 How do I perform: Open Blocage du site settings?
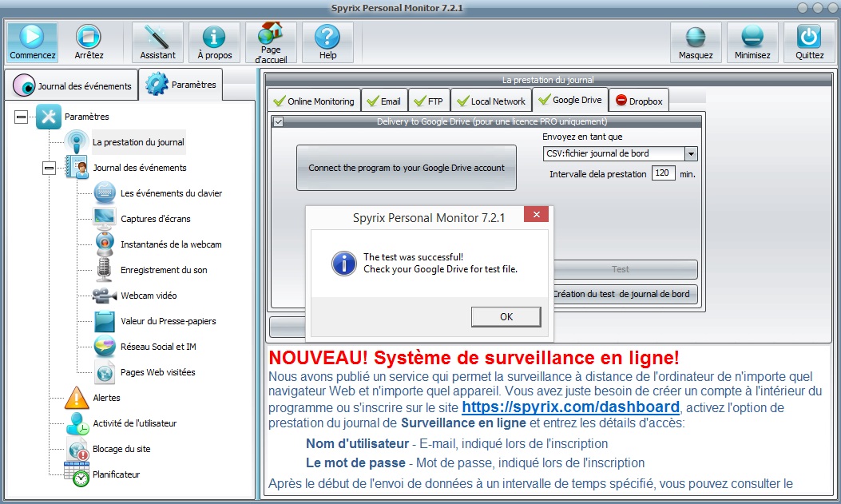tap(121, 449)
